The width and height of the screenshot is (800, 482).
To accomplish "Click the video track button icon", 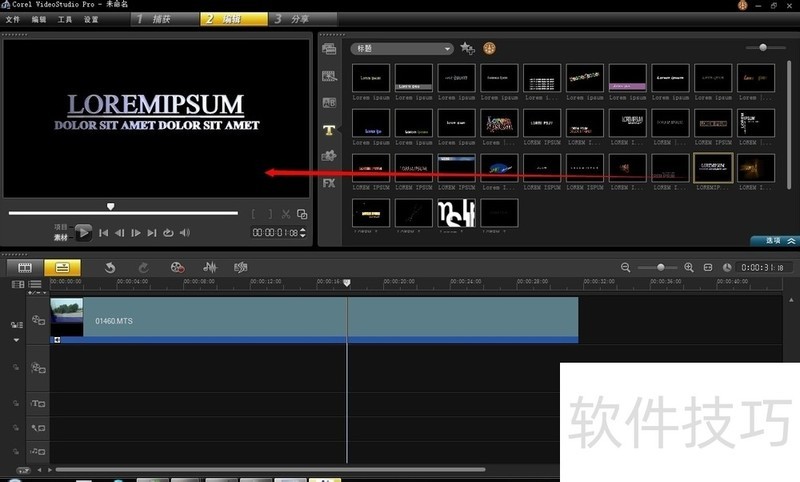I will [38, 320].
